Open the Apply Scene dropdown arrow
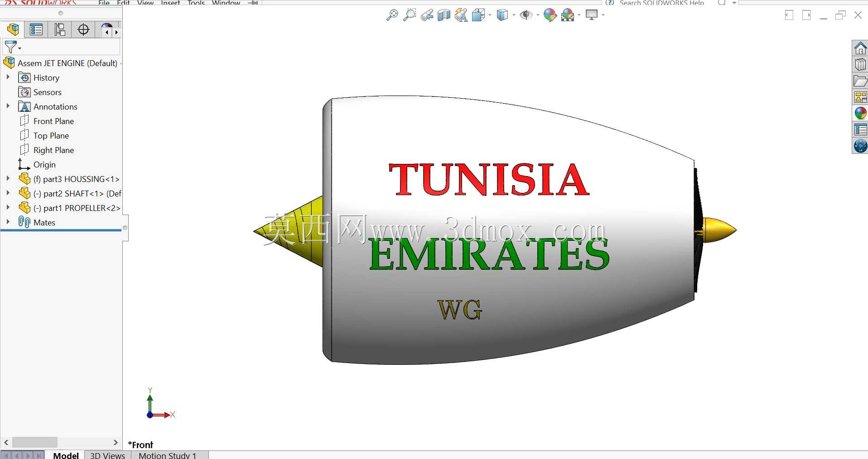Viewport: 868px width, 459px height. [579, 15]
